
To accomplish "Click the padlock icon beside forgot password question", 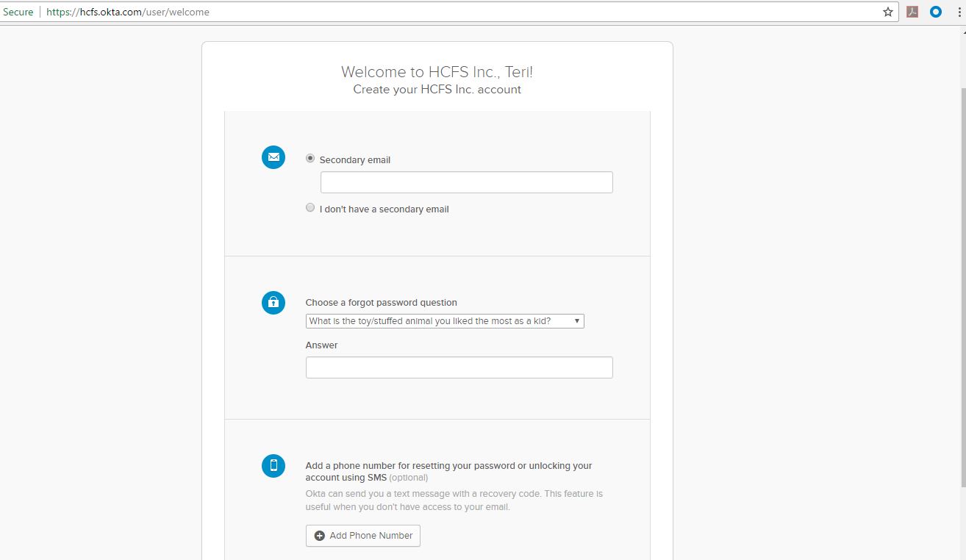I will click(x=273, y=302).
